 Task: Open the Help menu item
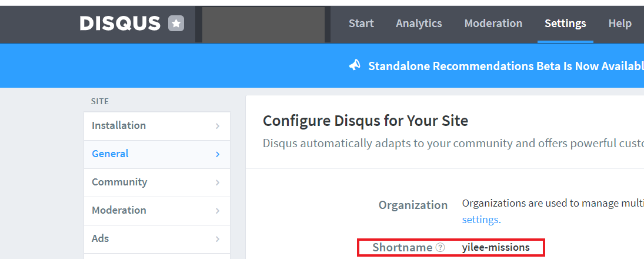(620, 24)
